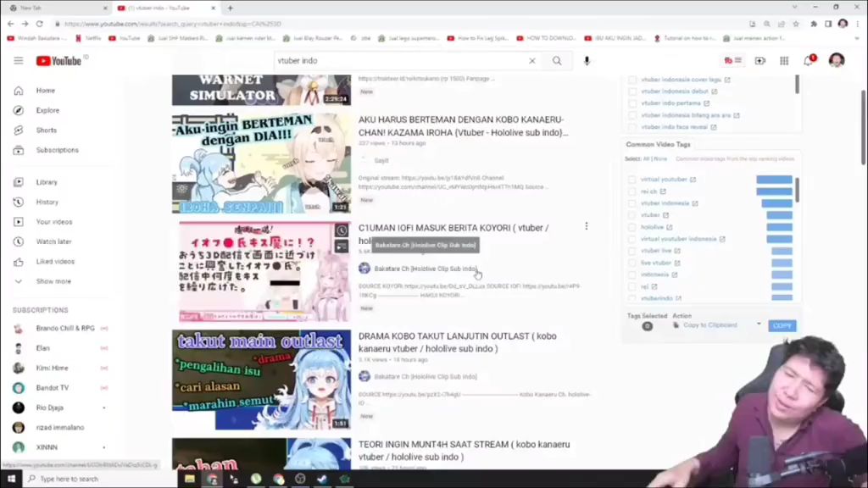Start voice search with the microphone
The height and width of the screenshot is (488, 868).
point(587,61)
